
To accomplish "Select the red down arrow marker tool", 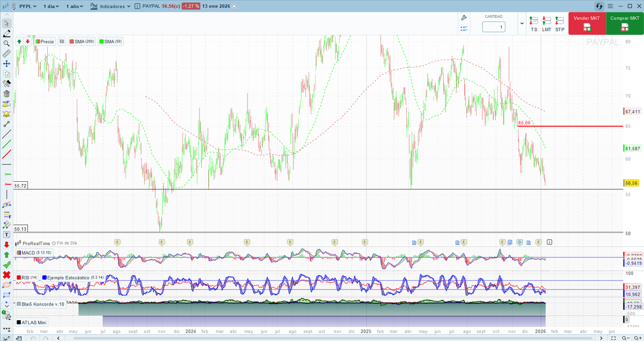I will (6, 244).
